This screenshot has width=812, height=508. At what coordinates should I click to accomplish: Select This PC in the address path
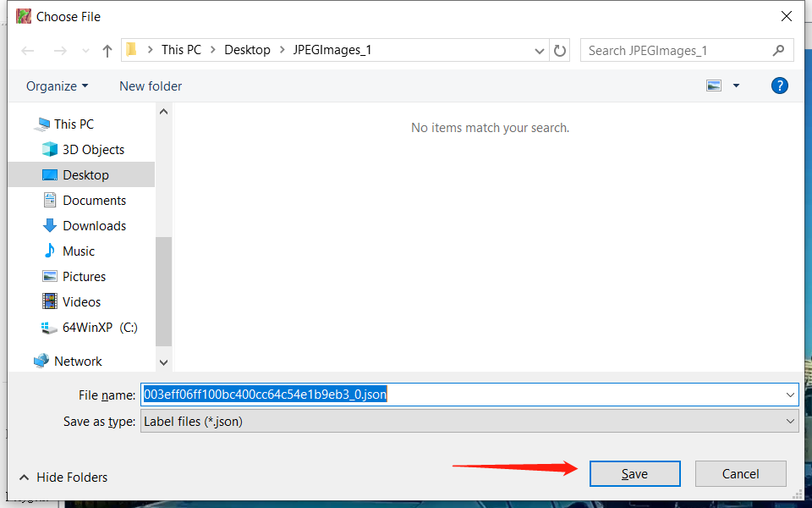click(181, 50)
